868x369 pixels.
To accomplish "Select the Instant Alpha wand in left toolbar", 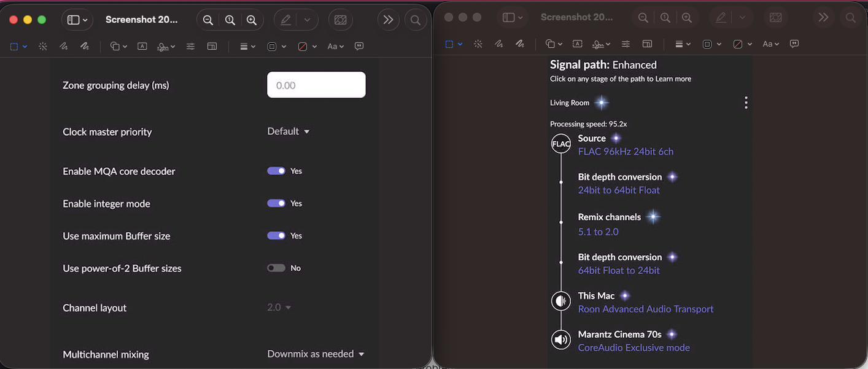I will pos(43,46).
